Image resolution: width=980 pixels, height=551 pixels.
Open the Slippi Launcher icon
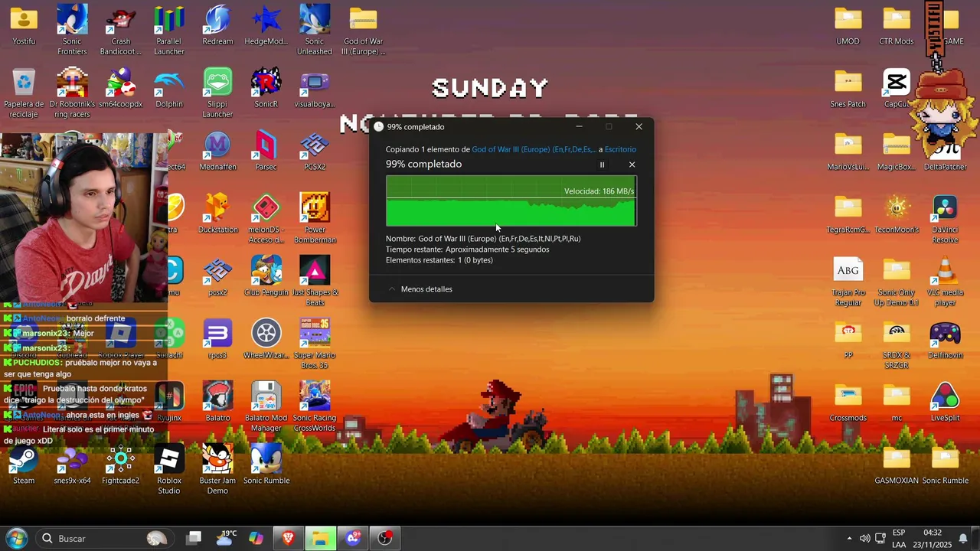click(217, 93)
